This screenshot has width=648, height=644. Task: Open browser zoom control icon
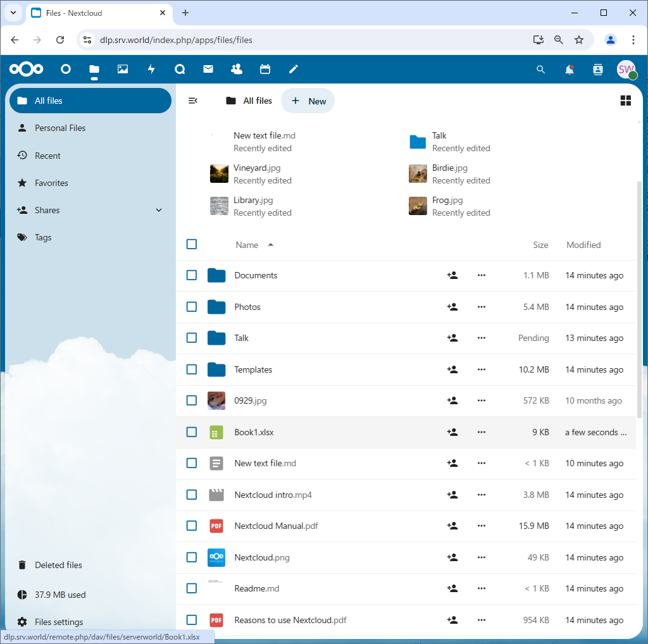pyautogui.click(x=558, y=40)
